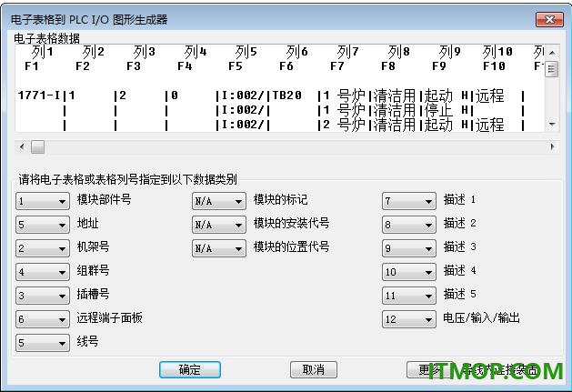Expand the 电压/输入/输出 dropdown
Screen dimensions: 572x392
tap(409, 319)
